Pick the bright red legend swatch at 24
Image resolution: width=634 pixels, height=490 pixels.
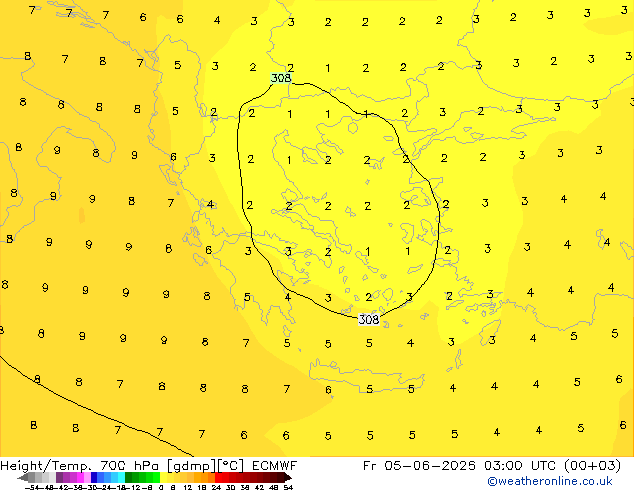pyautogui.click(x=218, y=477)
